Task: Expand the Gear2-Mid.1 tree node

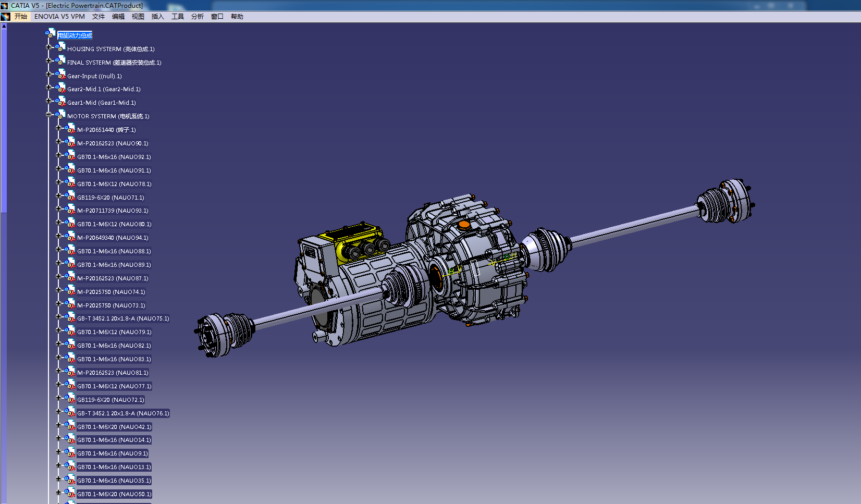Action: click(48, 87)
